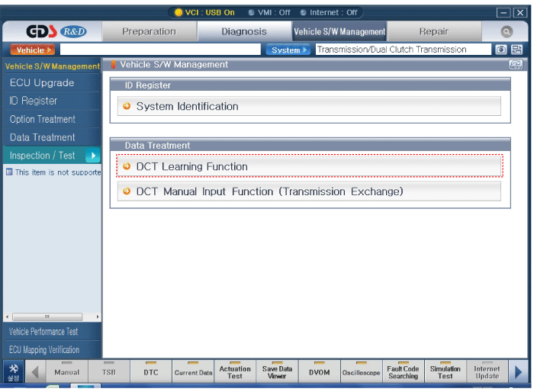
Task: Click the ID Register section header
Action: point(310,85)
